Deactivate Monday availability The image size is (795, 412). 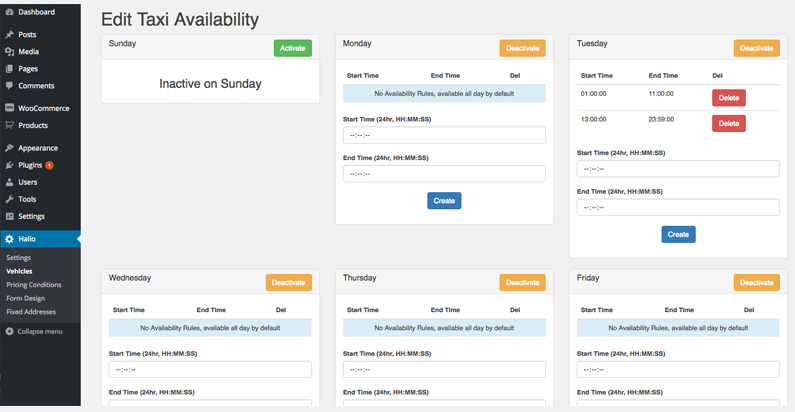pos(522,48)
